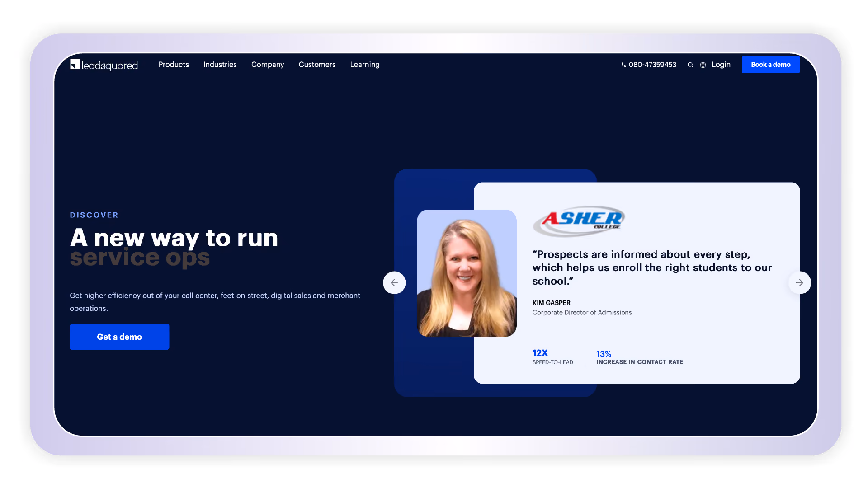Viewport: 868px width, 488px height.
Task: Show the next testimonial with right arrow
Action: (x=800, y=283)
